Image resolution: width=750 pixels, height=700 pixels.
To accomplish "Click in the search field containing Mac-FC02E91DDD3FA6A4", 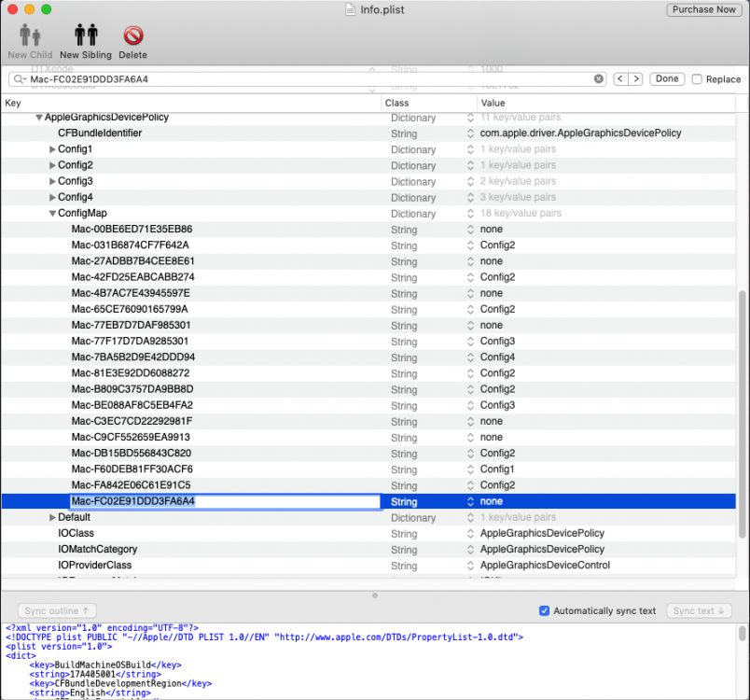I will click(x=306, y=79).
